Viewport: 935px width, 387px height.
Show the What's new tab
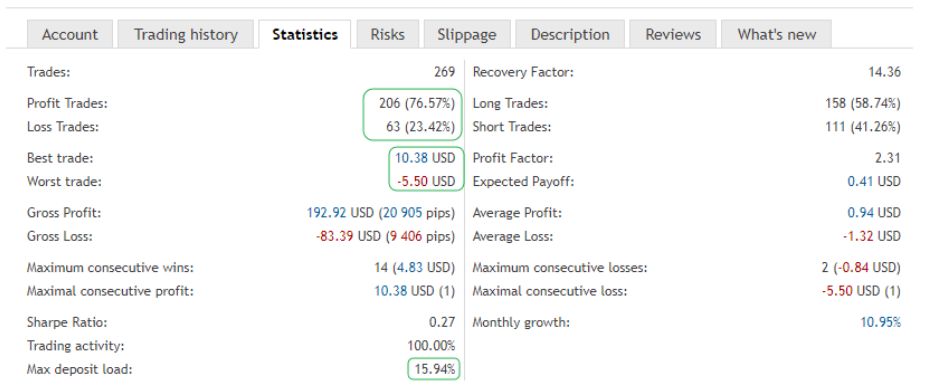(x=776, y=35)
